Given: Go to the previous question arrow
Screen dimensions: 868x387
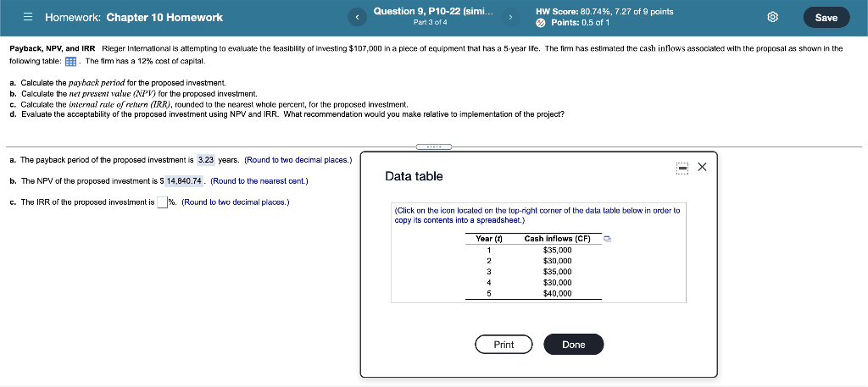Looking at the screenshot, I should [357, 18].
